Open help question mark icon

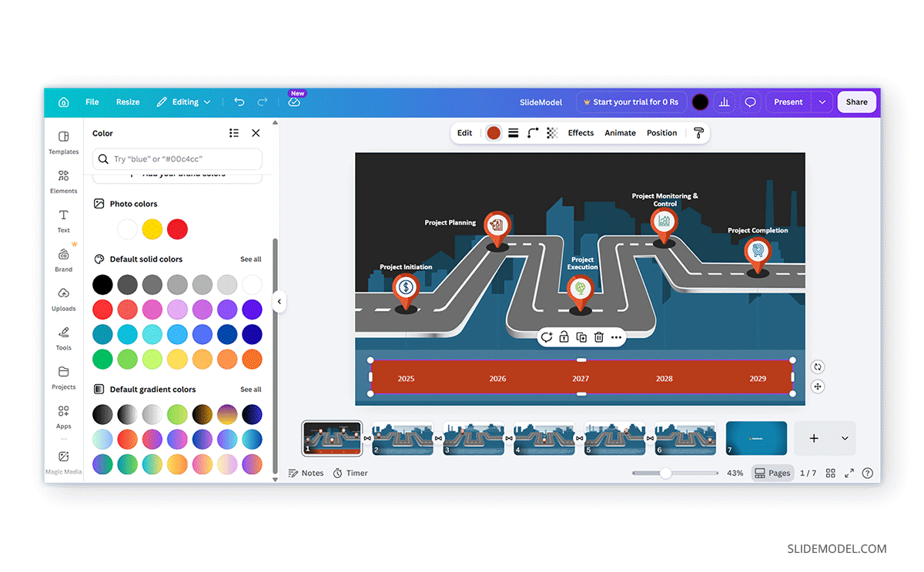868,473
